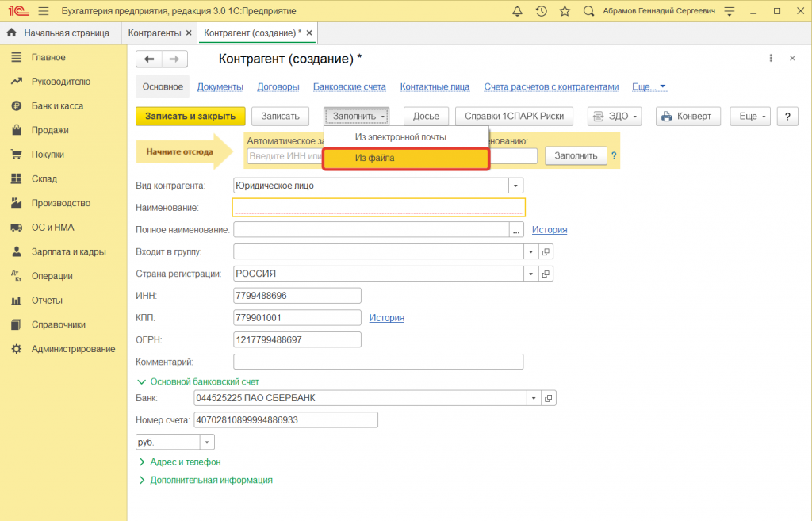The width and height of the screenshot is (812, 521).
Task: Open the currency руб. dropdown
Action: [x=208, y=442]
